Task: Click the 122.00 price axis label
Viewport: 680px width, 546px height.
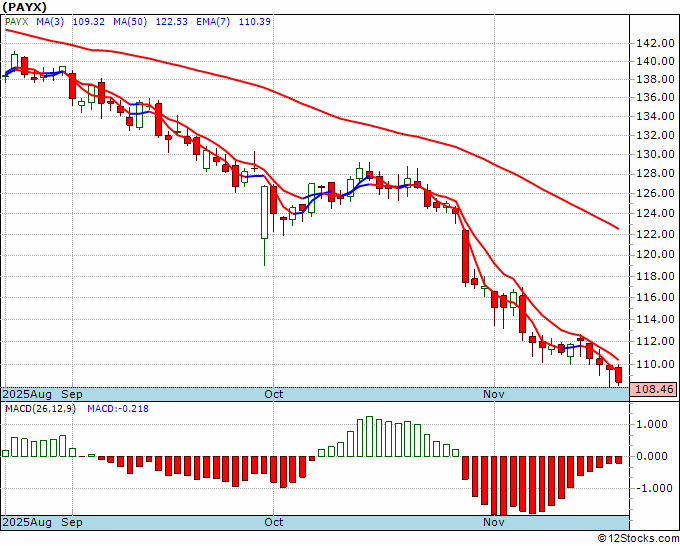Action: [x=655, y=234]
